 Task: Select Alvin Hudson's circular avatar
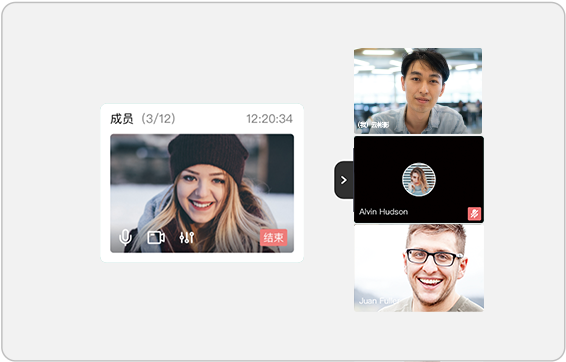pos(419,179)
